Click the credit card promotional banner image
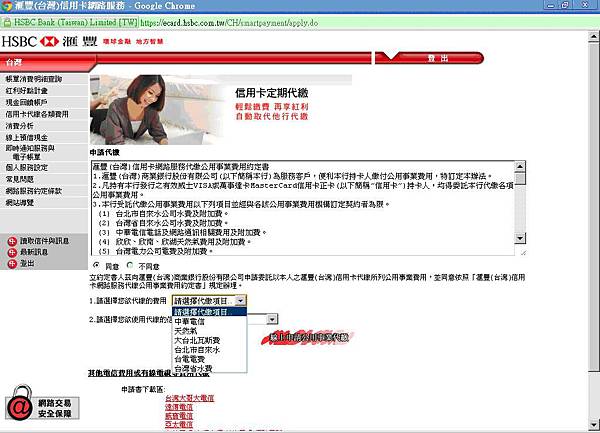Screen dimensions: 600x433 point(221,110)
